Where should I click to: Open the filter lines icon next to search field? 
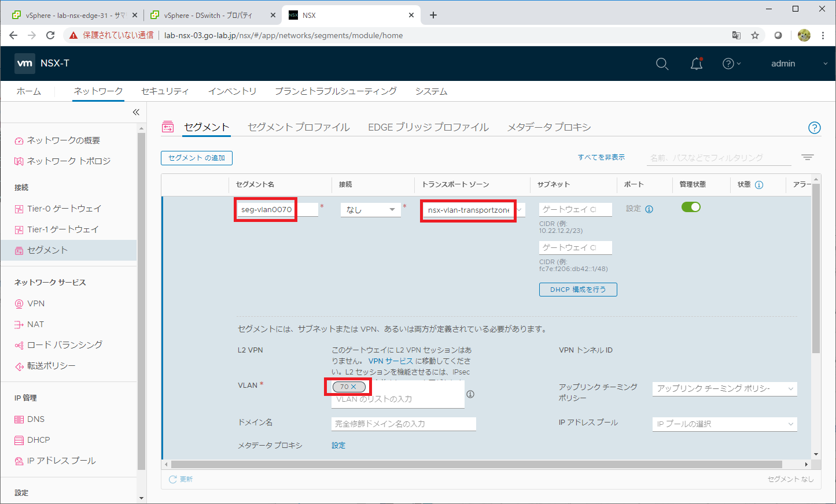(808, 157)
